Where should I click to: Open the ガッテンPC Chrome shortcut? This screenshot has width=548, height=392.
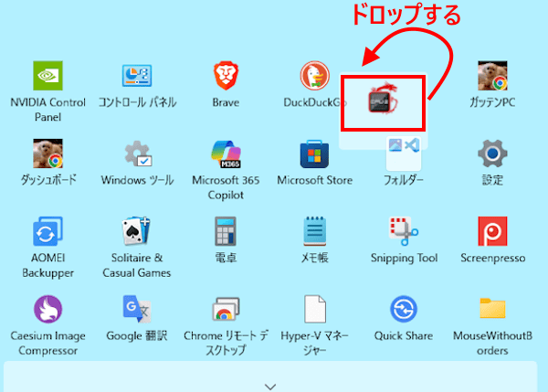tap(492, 76)
